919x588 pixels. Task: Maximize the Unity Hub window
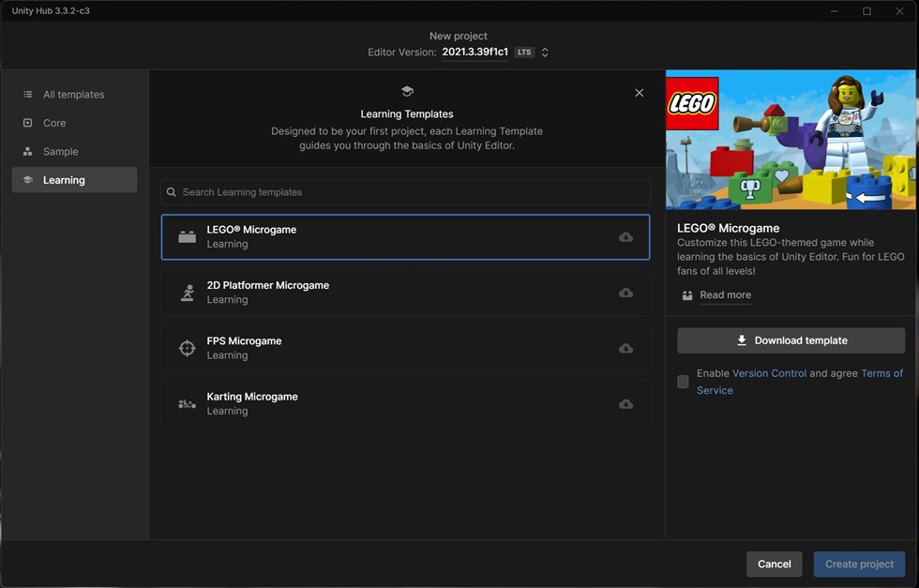click(866, 11)
